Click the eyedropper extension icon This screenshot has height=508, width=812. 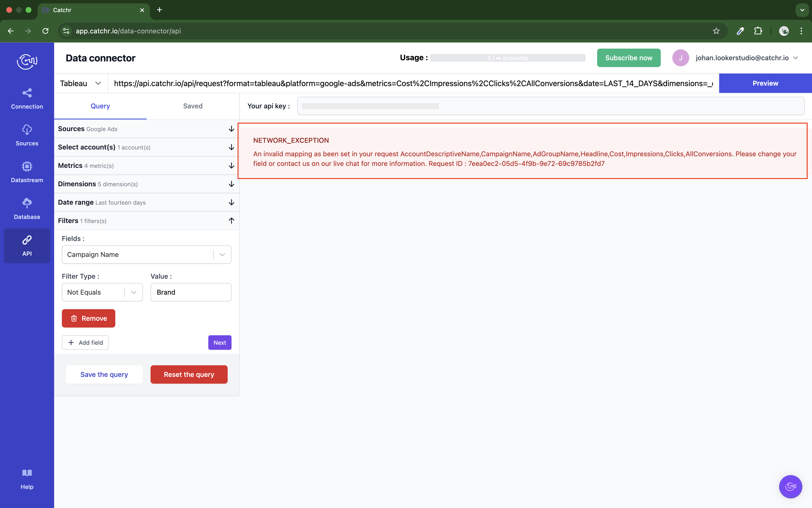740,31
